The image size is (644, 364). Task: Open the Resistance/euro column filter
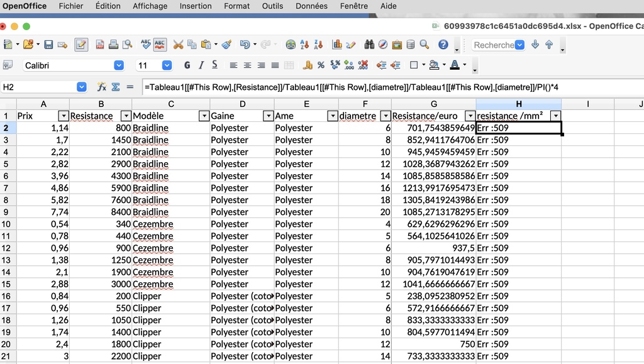click(470, 116)
